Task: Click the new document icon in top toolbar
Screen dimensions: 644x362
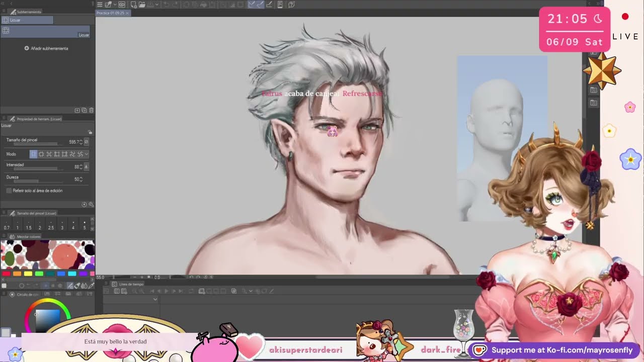Action: (x=134, y=5)
